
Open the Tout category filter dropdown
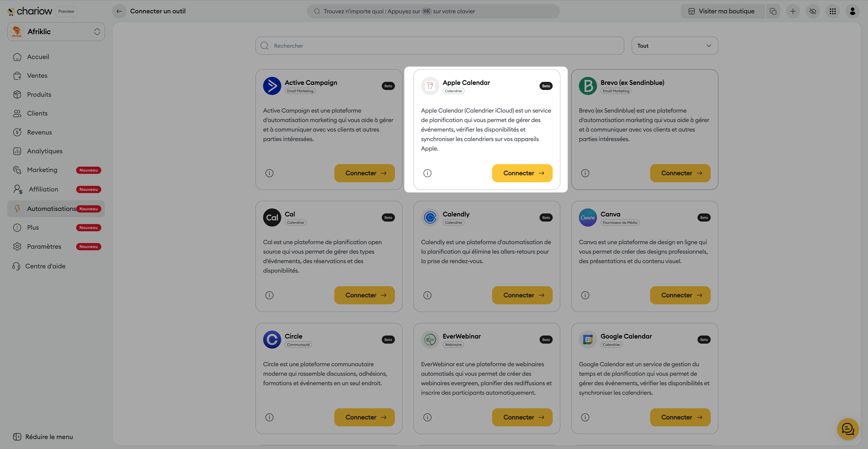675,46
